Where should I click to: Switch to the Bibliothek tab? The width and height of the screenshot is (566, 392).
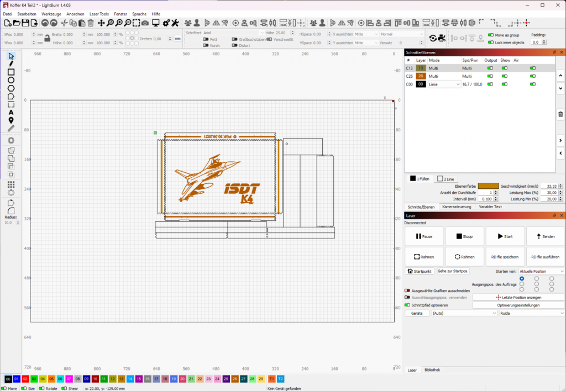(432, 370)
